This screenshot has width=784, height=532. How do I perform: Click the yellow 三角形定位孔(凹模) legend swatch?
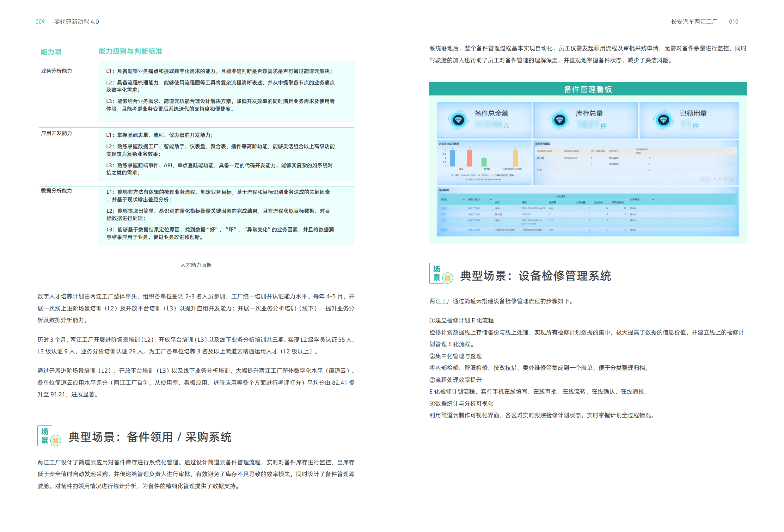[x=492, y=175]
